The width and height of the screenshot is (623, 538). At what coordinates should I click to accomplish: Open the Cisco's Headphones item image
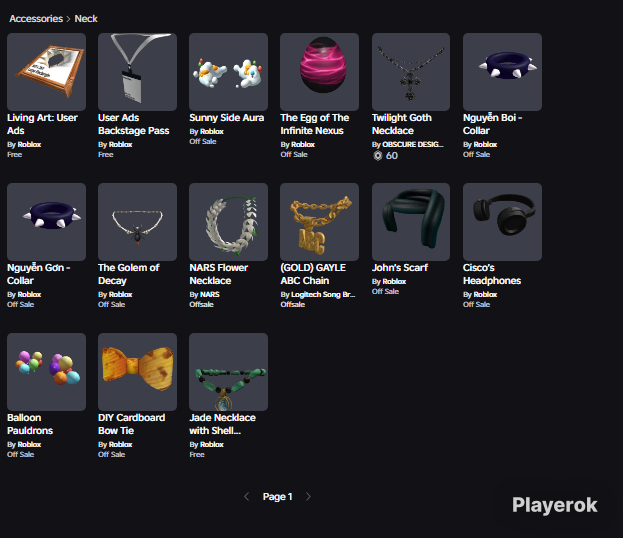[502, 222]
